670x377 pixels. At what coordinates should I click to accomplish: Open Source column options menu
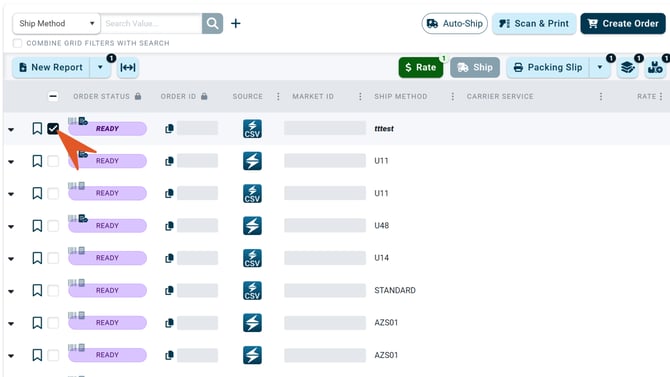pyautogui.click(x=278, y=96)
